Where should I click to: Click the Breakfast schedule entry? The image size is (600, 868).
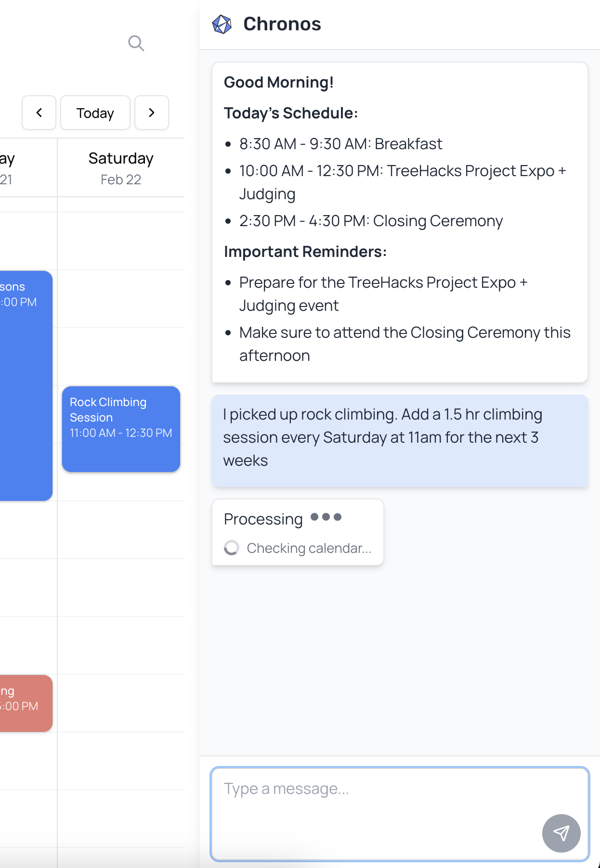[340, 144]
